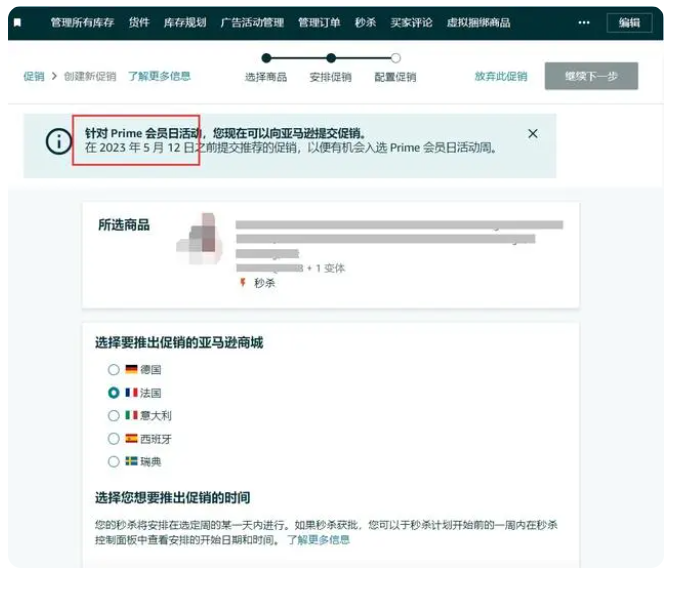Select the 法国 marketplace radio button
Screen dimensions: 677x598
coord(114,393)
